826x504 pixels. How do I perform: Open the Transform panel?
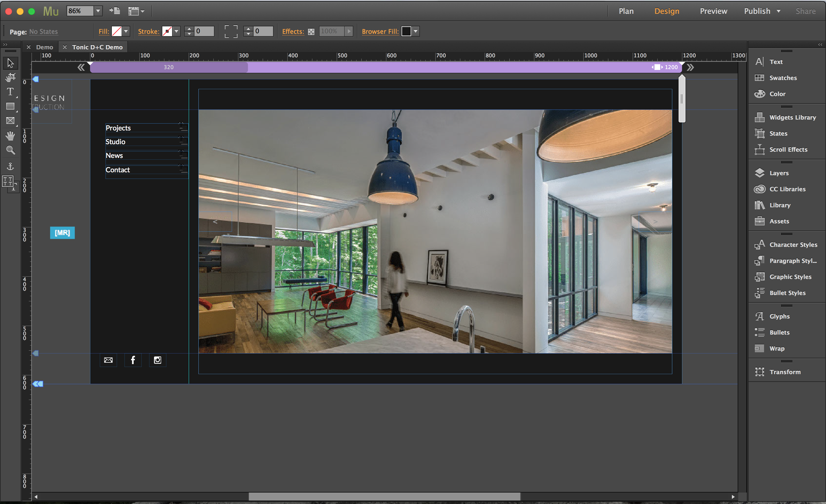(x=785, y=372)
